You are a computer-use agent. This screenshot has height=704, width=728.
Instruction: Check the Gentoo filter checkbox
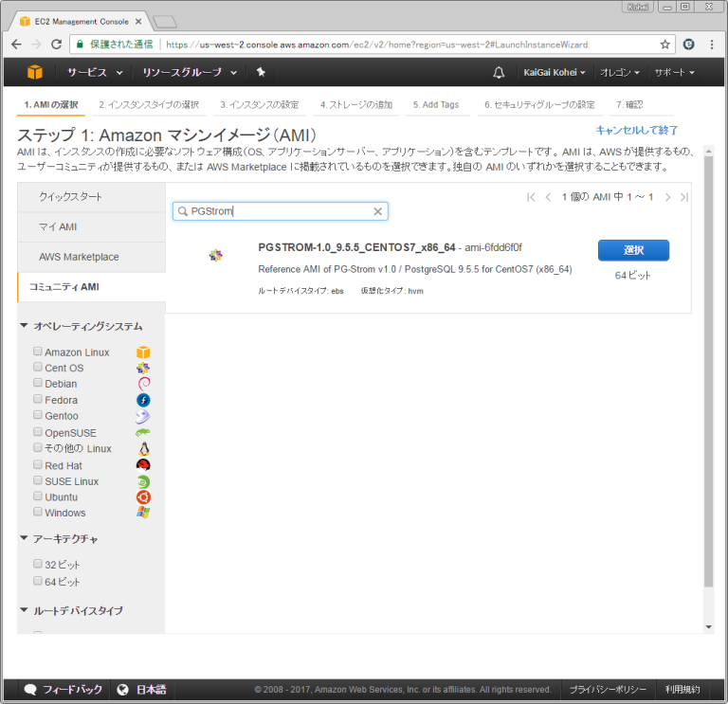point(38,415)
